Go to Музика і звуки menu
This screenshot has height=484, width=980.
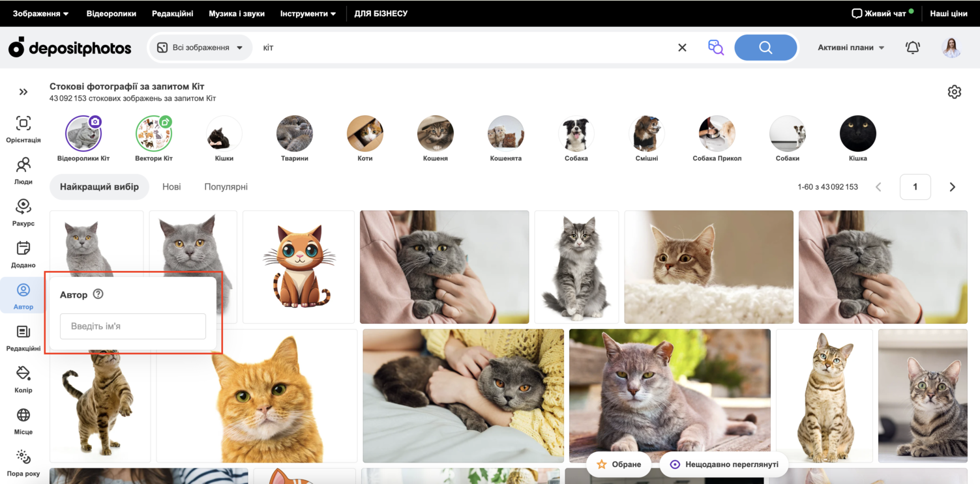pyautogui.click(x=237, y=13)
